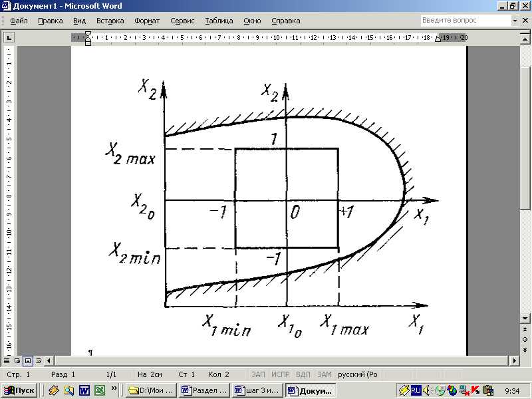This screenshot has height=399, width=532.
Task: Switch to Normal view
Action: click(x=7, y=360)
